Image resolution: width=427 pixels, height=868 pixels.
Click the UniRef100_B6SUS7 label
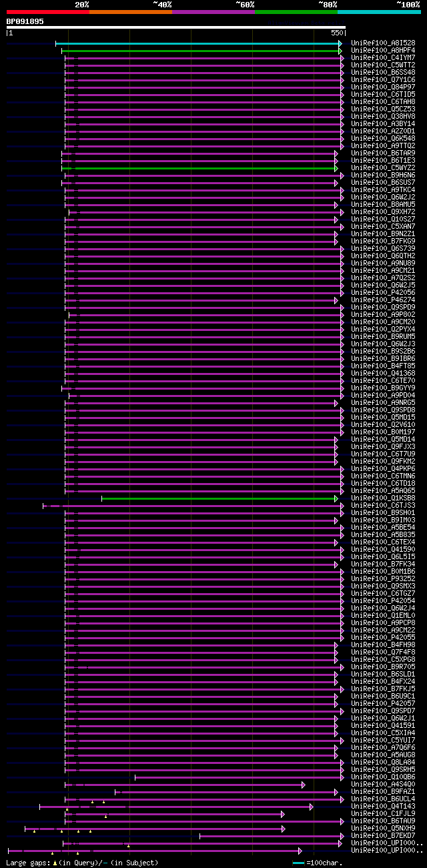383,183
